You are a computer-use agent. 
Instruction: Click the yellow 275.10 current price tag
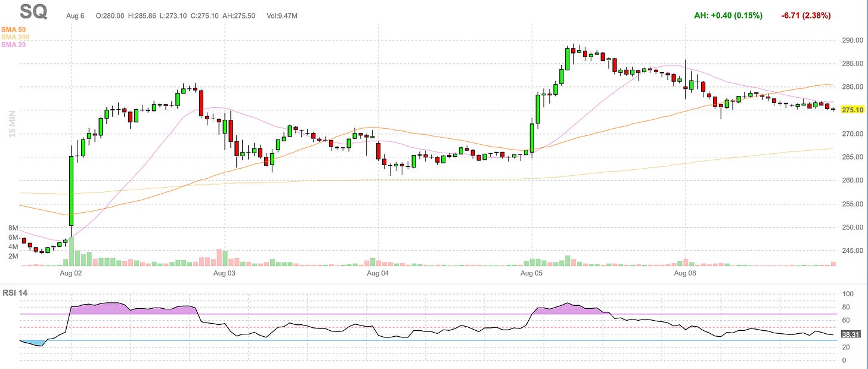pyautogui.click(x=852, y=110)
